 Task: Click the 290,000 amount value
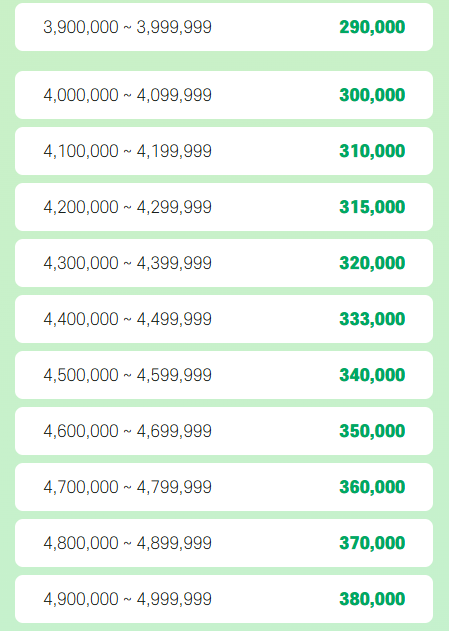point(372,27)
